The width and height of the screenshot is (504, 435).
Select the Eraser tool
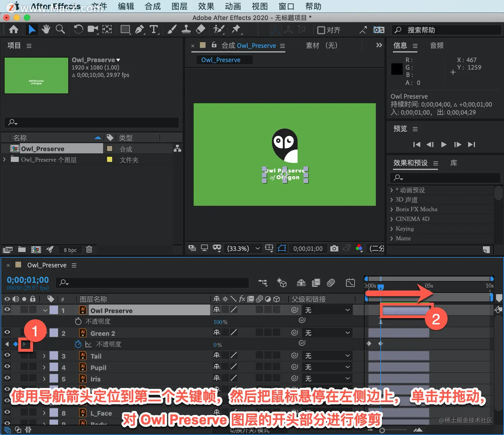[x=200, y=30]
